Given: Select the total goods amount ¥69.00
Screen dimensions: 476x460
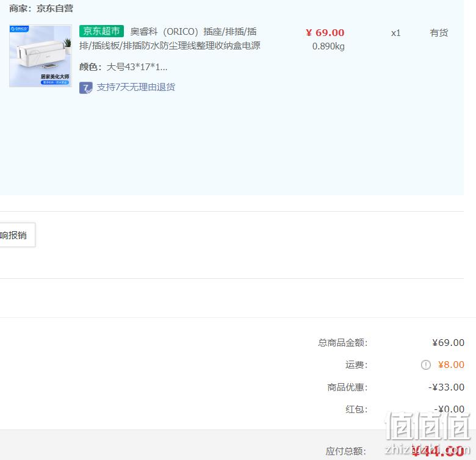Looking at the screenshot, I should [448, 343].
